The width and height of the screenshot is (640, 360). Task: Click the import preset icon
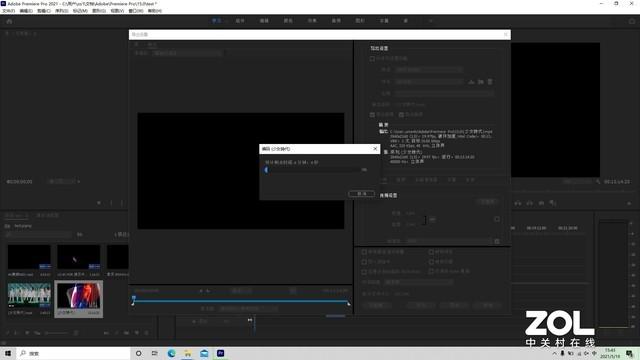pos(481,82)
